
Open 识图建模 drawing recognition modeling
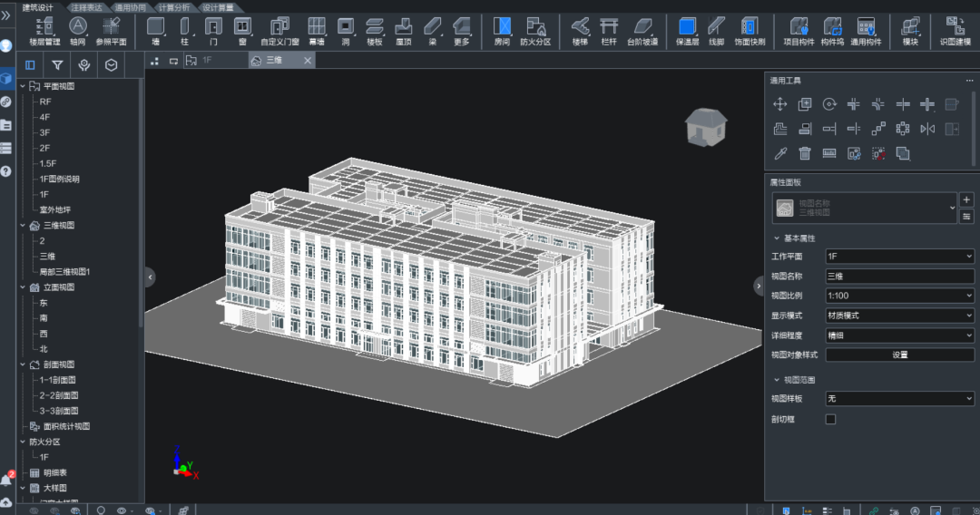[x=955, y=31]
